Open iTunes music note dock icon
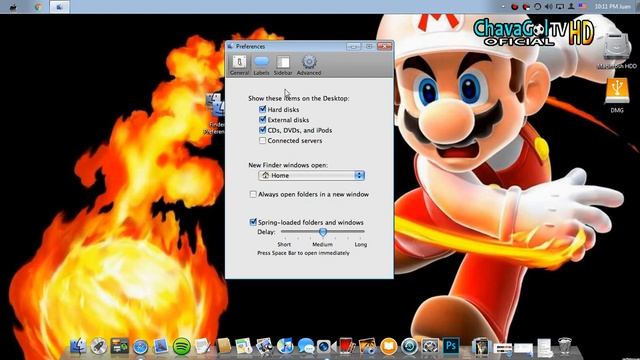Image resolution: width=640 pixels, height=360 pixels. 285,347
